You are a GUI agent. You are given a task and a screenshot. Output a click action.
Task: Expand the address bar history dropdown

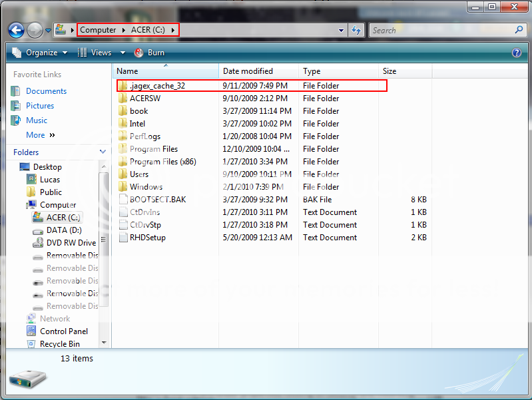tap(342, 30)
